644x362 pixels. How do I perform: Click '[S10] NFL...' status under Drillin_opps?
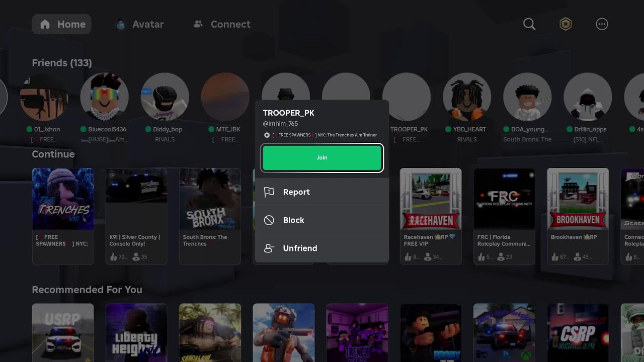(x=587, y=139)
